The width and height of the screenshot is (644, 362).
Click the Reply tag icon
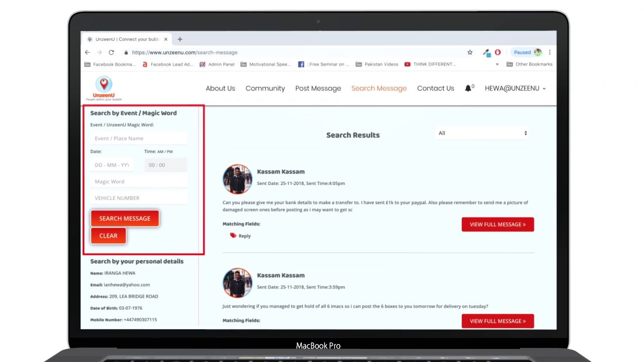click(x=233, y=235)
